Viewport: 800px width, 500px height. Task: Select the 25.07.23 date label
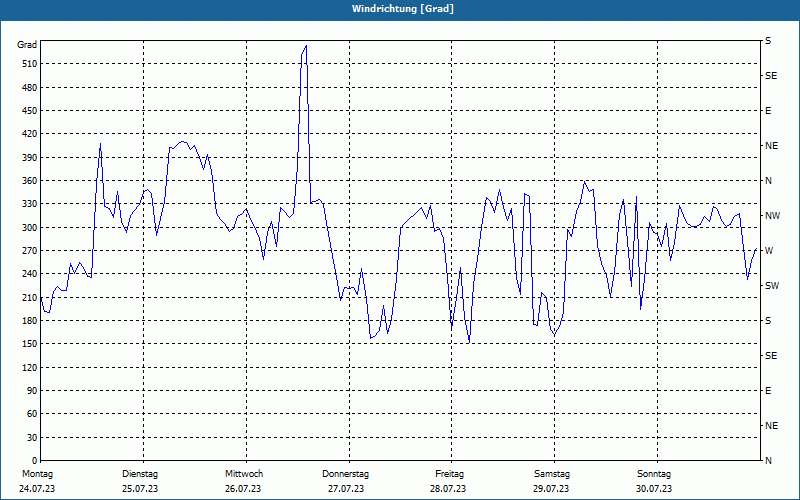tap(140, 489)
